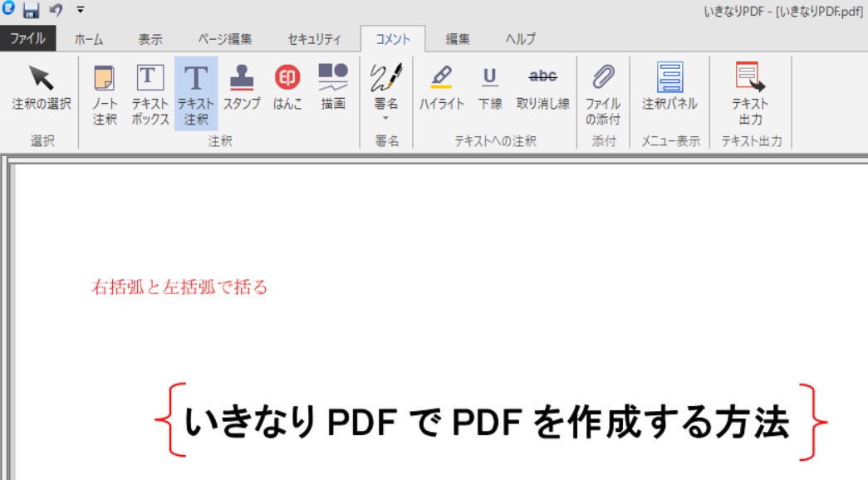Expand the 署名 dropdown arrow
868x480 pixels.
coord(386,119)
